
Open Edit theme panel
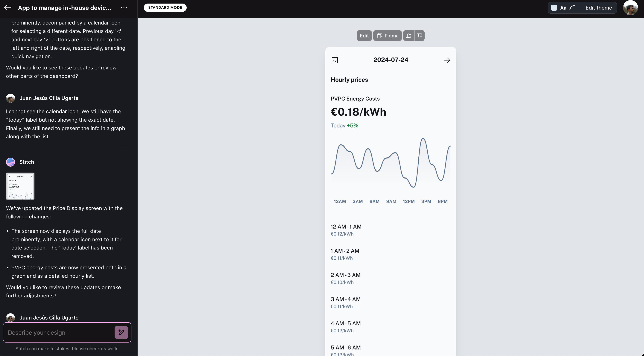[599, 8]
